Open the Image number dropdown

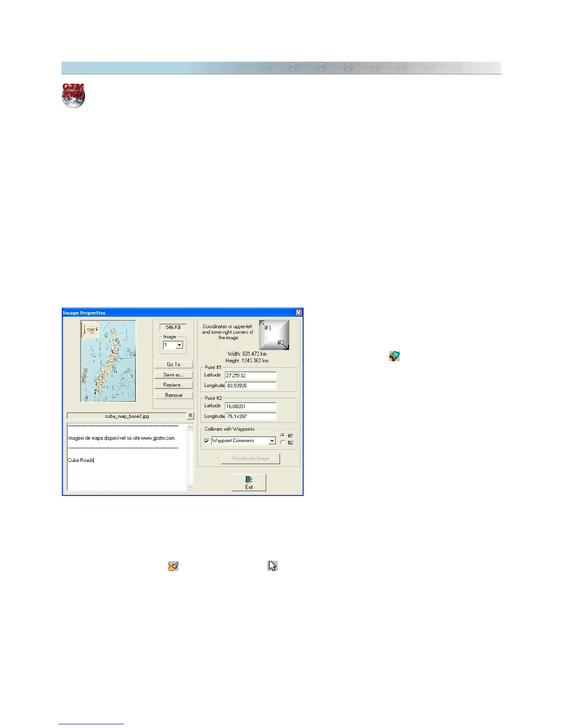[x=179, y=345]
